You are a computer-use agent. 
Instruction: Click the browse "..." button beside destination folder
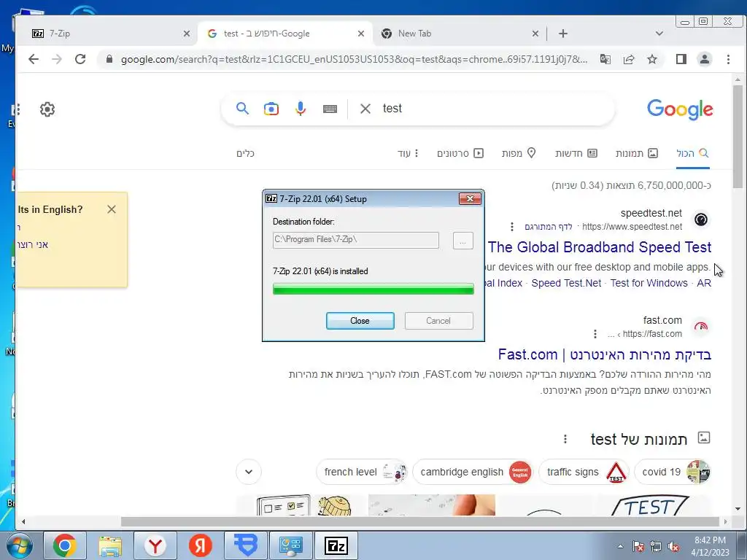[462, 241]
